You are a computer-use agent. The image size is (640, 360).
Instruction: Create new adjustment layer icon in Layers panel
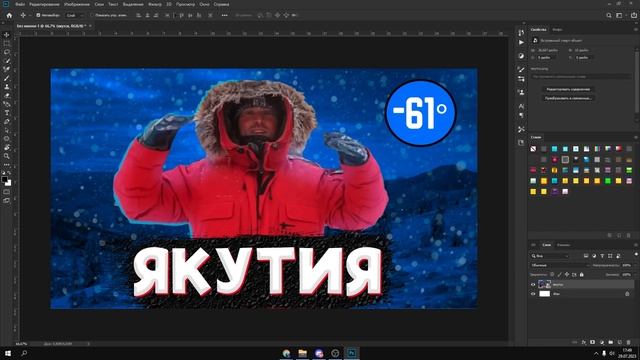pos(602,342)
